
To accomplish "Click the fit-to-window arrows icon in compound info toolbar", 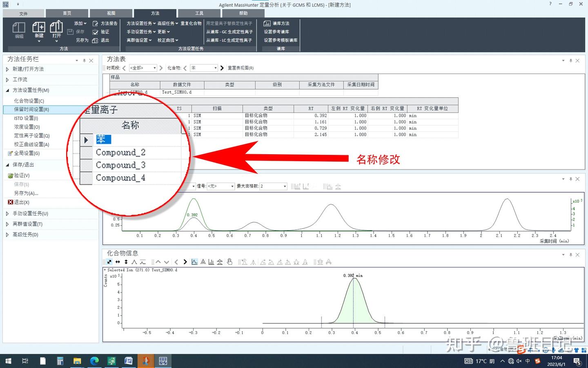I will [x=109, y=262].
